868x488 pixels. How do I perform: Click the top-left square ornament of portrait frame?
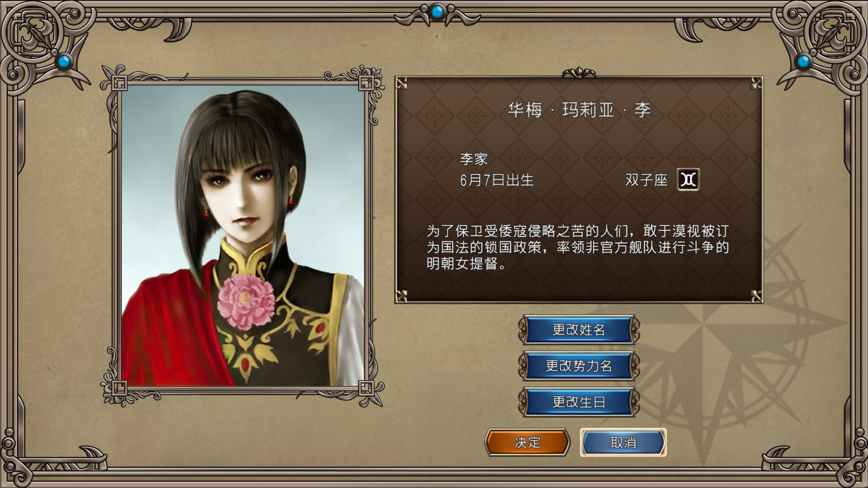(119, 84)
